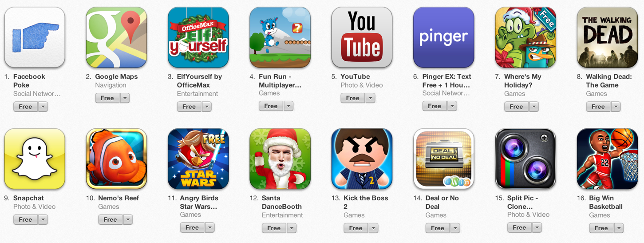Viewport: 644px width, 243px height.
Task: Click the Angry Birds Star Wars title link
Action: tap(199, 202)
